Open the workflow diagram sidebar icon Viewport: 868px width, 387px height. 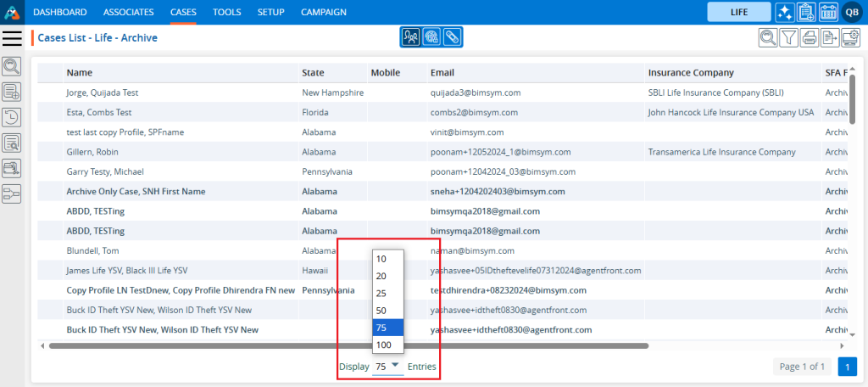click(12, 194)
